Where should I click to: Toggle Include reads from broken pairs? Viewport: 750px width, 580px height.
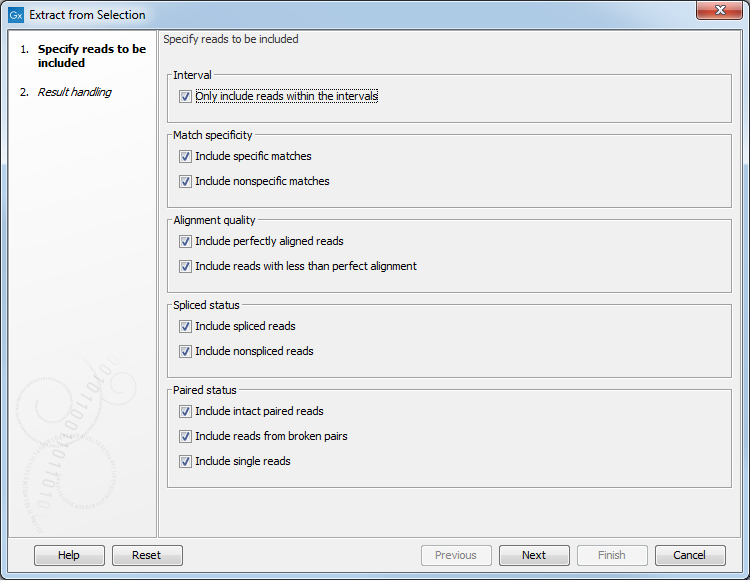[x=186, y=437]
